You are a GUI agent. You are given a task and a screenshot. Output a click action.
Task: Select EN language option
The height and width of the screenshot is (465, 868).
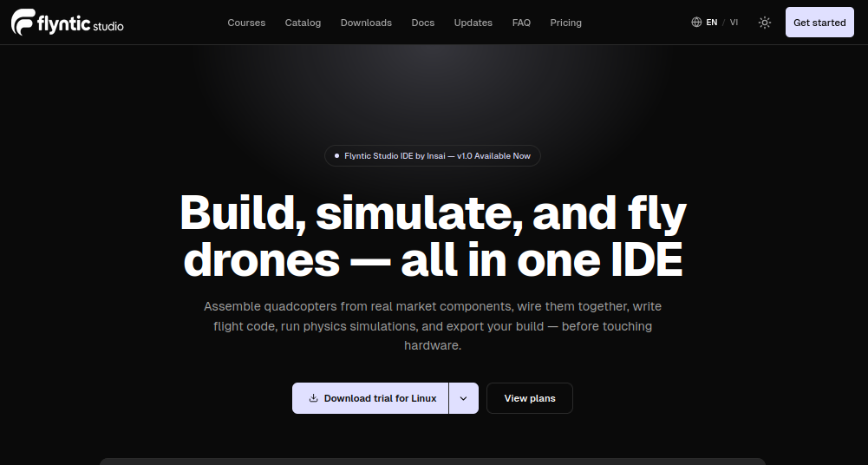[712, 23]
